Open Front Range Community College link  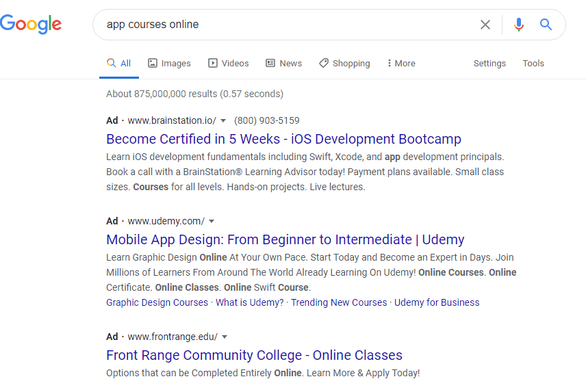point(254,355)
